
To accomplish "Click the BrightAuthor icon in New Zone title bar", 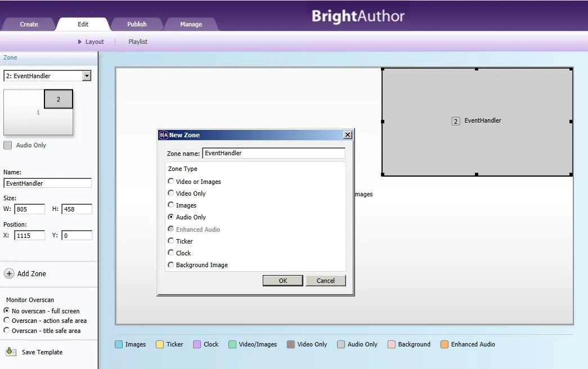I will [x=164, y=135].
